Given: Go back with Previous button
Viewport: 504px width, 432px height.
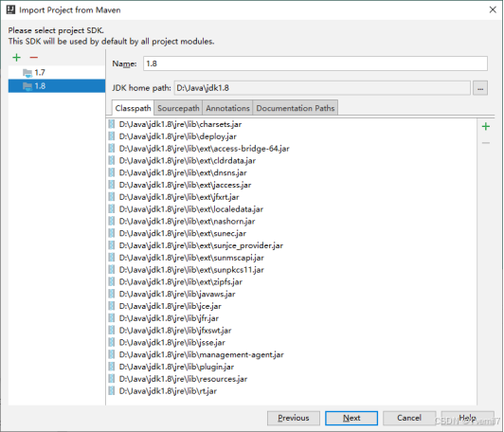Looking at the screenshot, I should [x=294, y=418].
